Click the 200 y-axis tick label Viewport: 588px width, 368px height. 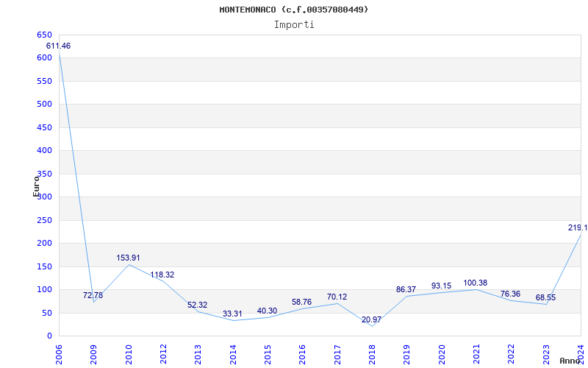(x=44, y=244)
